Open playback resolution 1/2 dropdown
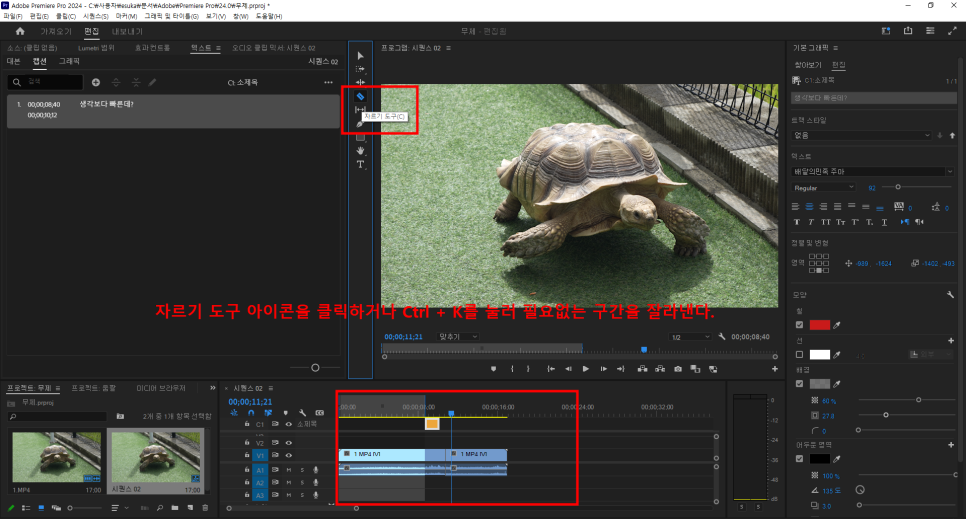 [x=690, y=337]
